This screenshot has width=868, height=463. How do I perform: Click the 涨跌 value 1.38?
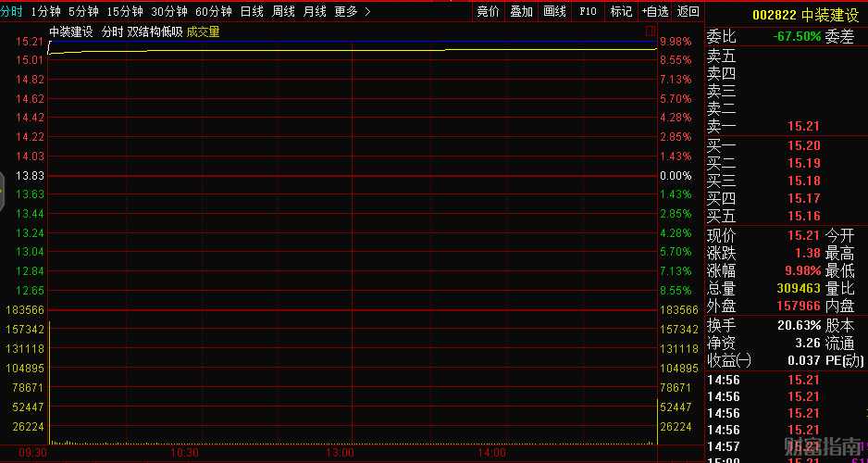808,253
